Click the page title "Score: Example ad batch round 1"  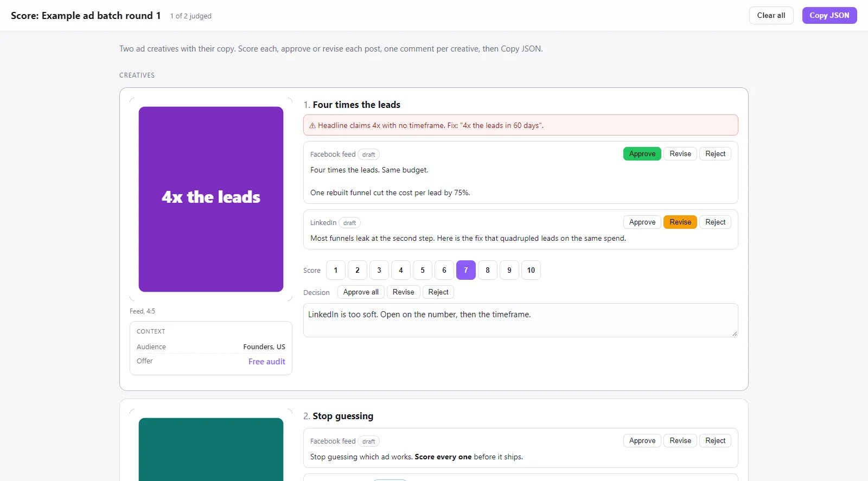[x=86, y=16]
